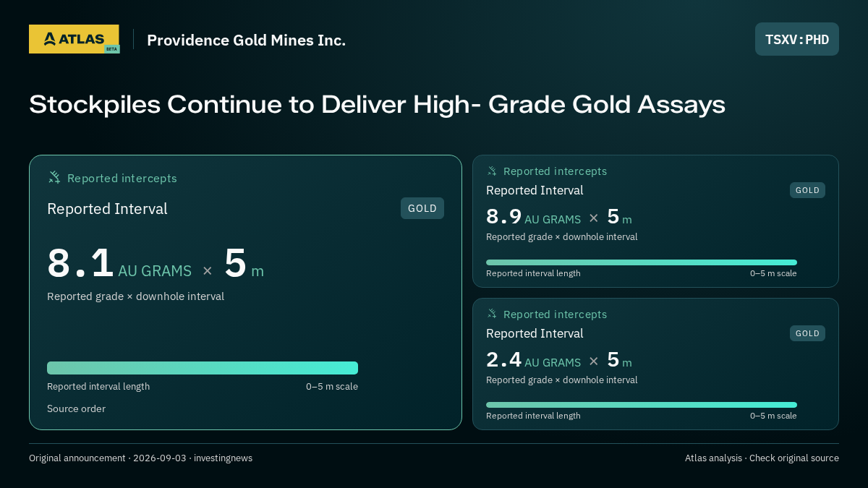Select the Providence Gold Mines Inc. company name
Viewport: 868px width, 488px height.
[246, 40]
